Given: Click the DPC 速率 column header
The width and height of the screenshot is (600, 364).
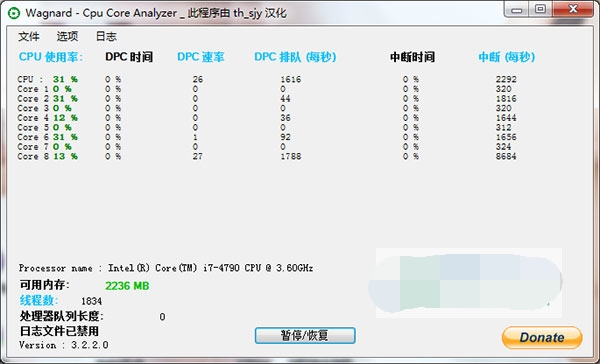Looking at the screenshot, I should [201, 57].
